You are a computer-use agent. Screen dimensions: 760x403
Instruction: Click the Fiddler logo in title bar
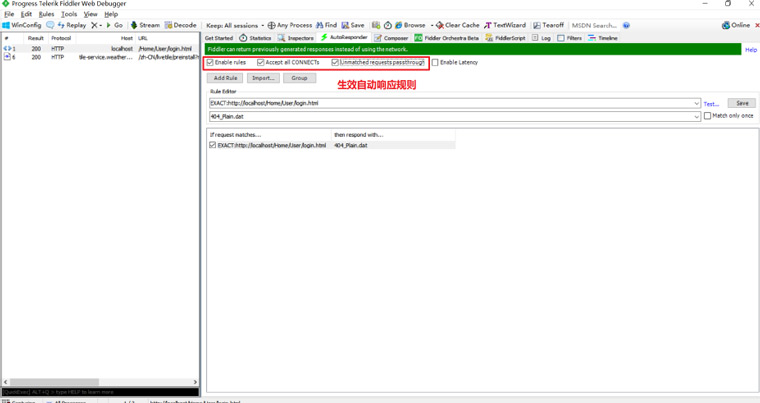[x=5, y=3]
